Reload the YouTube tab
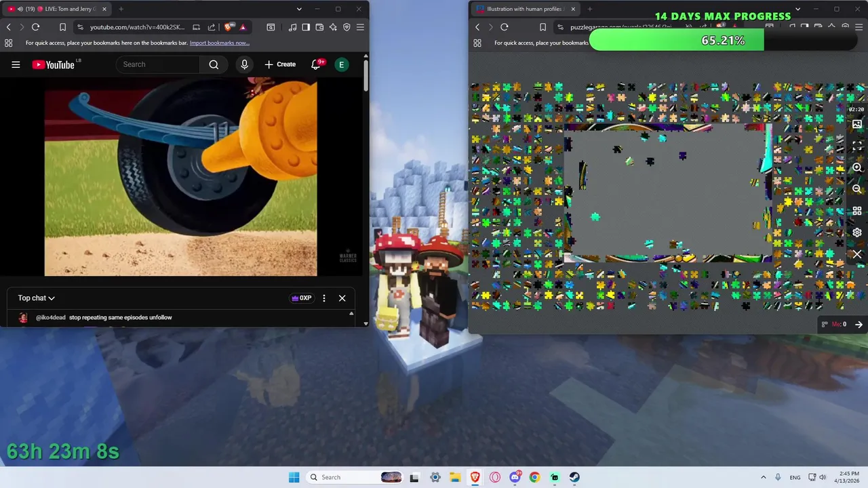This screenshot has width=868, height=488. tap(35, 27)
